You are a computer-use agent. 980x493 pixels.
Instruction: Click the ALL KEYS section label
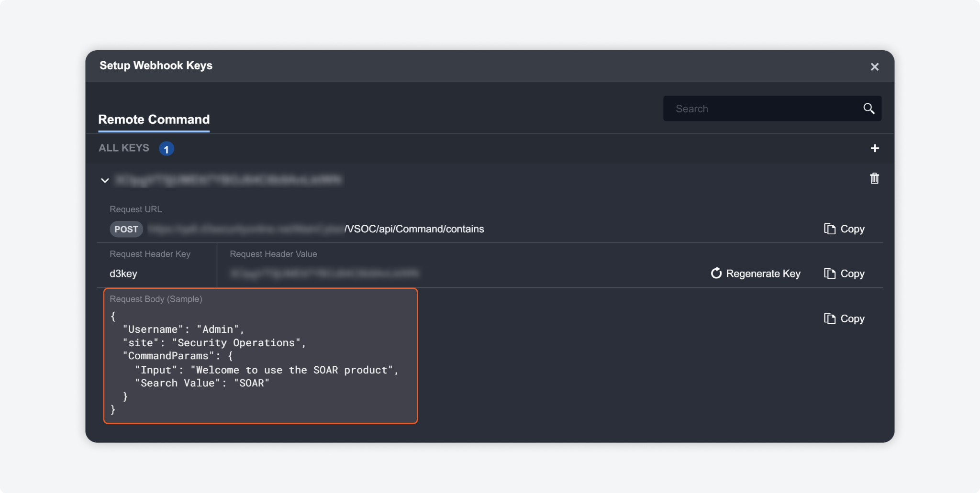(124, 148)
